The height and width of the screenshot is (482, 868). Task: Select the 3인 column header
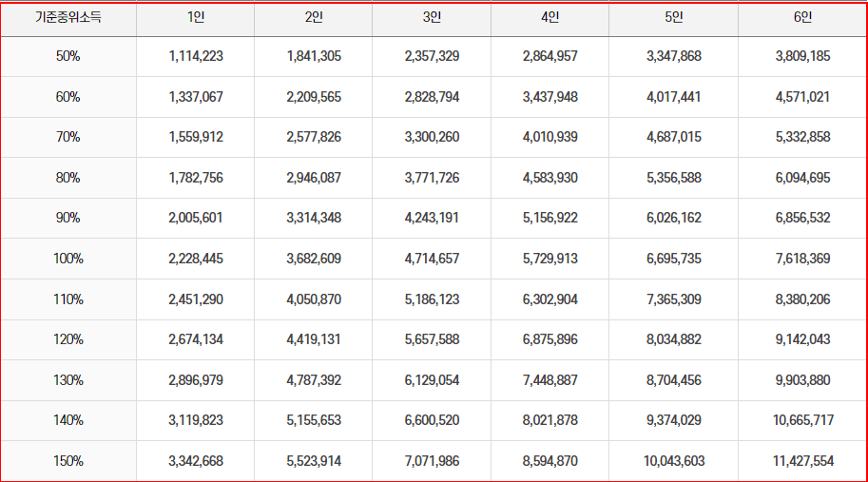(432, 18)
